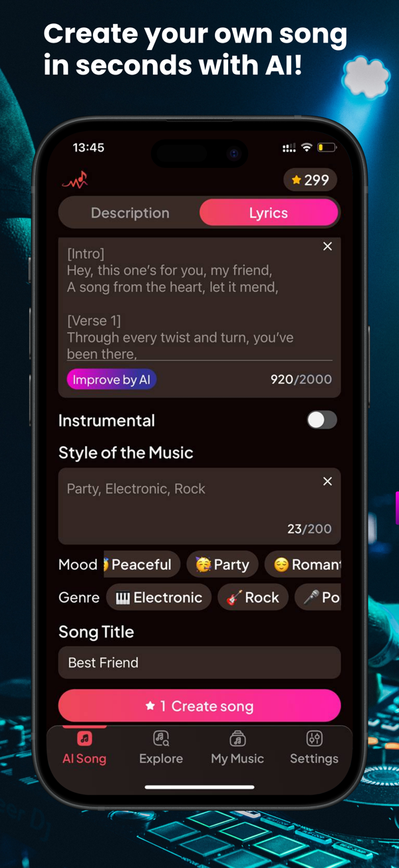The height and width of the screenshot is (868, 399).
Task: Open My Music library tab
Action: tap(237, 748)
